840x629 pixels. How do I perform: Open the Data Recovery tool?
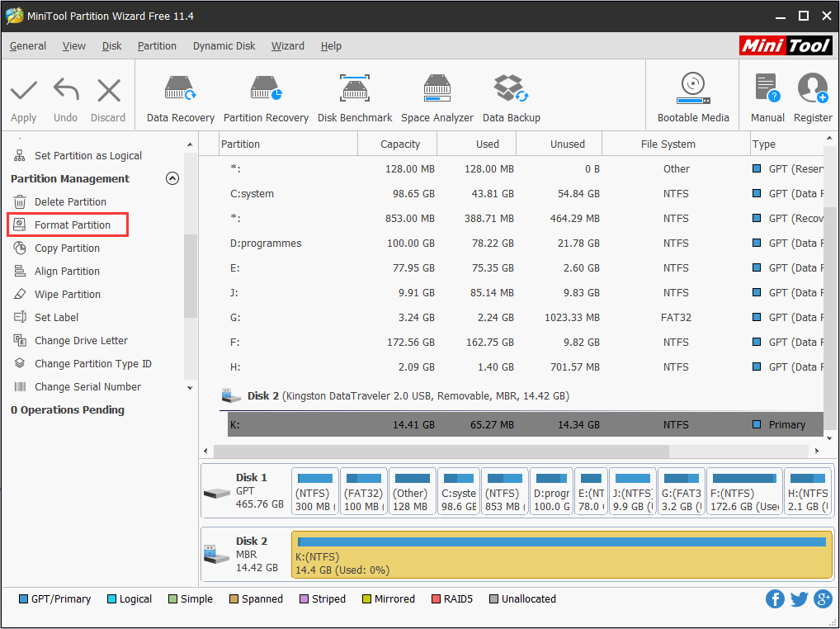click(x=180, y=98)
